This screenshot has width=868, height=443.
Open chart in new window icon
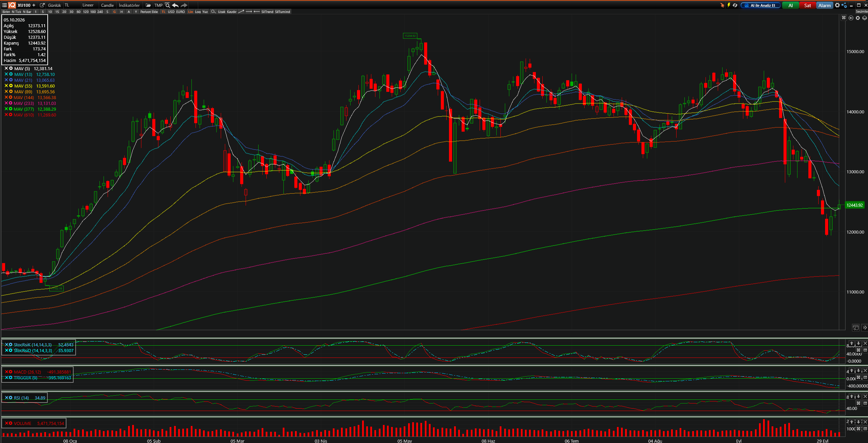tap(42, 5)
